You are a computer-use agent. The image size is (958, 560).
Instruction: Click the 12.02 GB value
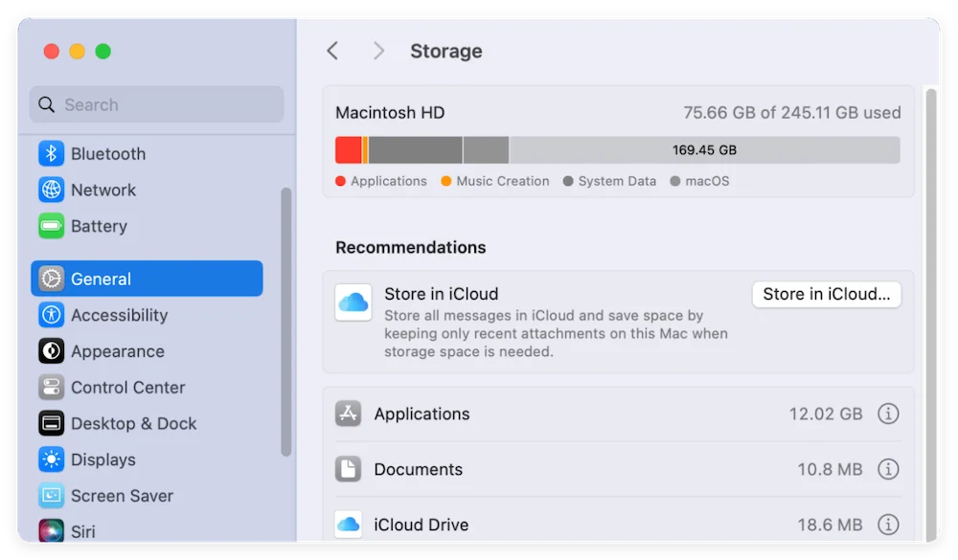pyautogui.click(x=826, y=414)
